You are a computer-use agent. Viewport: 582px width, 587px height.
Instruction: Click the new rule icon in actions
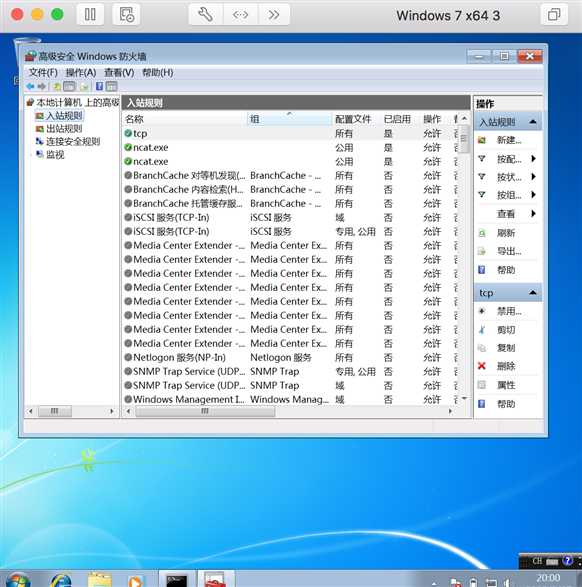pyautogui.click(x=482, y=140)
